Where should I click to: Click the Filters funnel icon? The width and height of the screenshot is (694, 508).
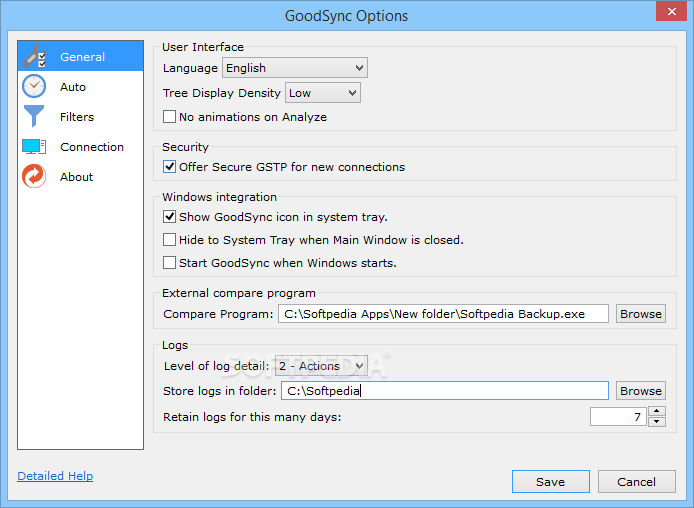point(34,116)
